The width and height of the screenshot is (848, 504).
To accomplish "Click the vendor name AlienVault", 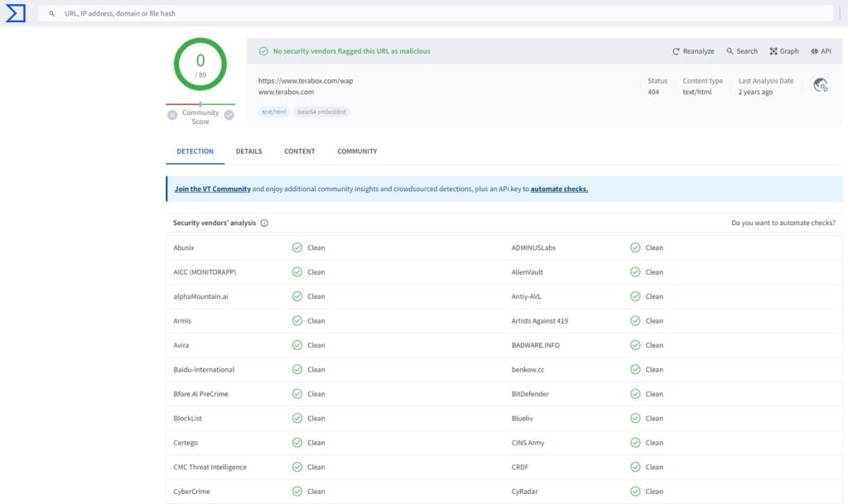I will point(528,272).
